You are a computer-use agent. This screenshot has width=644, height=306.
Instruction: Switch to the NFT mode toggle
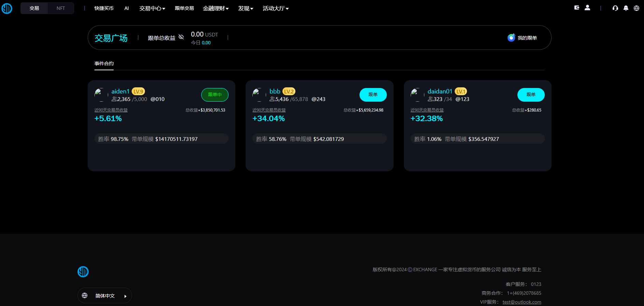61,8
